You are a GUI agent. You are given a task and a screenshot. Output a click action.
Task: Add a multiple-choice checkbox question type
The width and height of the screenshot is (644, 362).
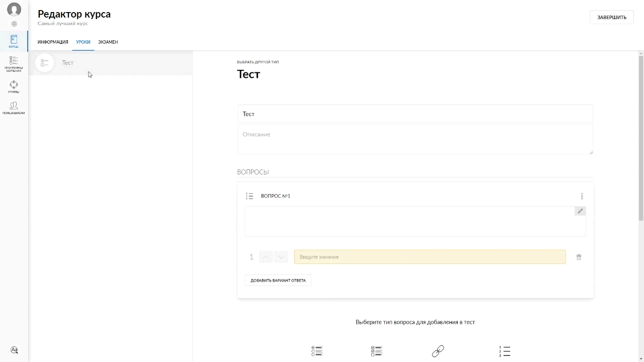(x=376, y=351)
